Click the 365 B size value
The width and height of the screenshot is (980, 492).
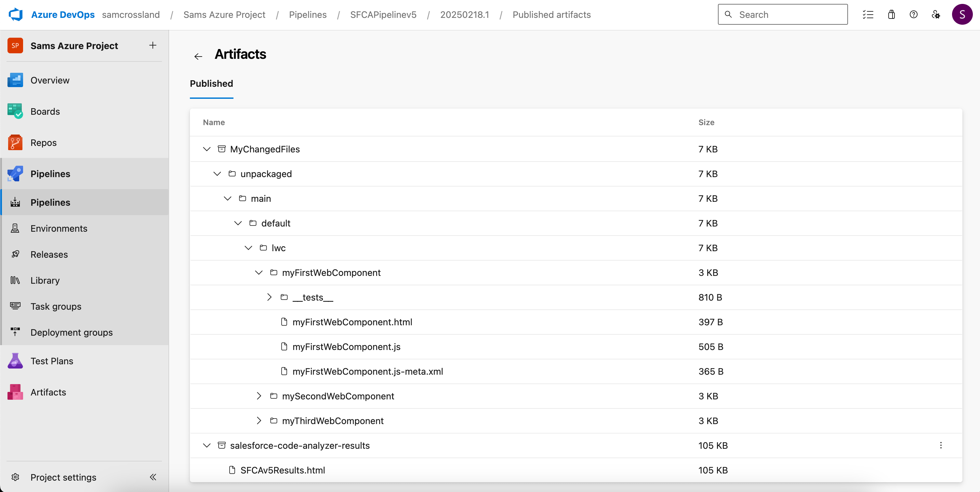(x=711, y=371)
